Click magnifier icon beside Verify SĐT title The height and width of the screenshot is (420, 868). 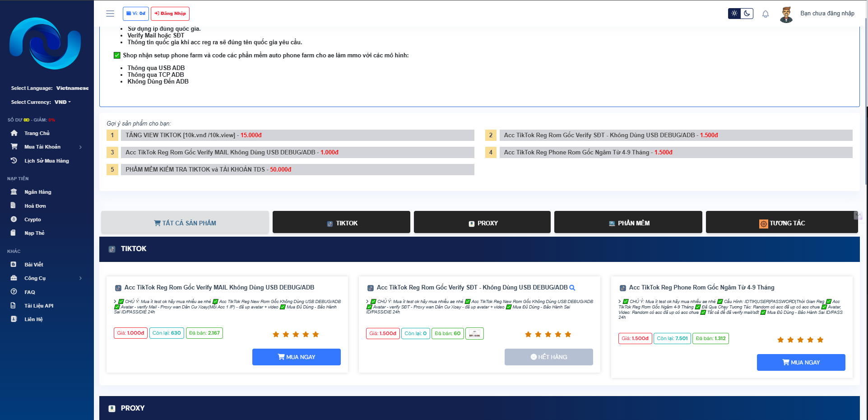pyautogui.click(x=572, y=288)
